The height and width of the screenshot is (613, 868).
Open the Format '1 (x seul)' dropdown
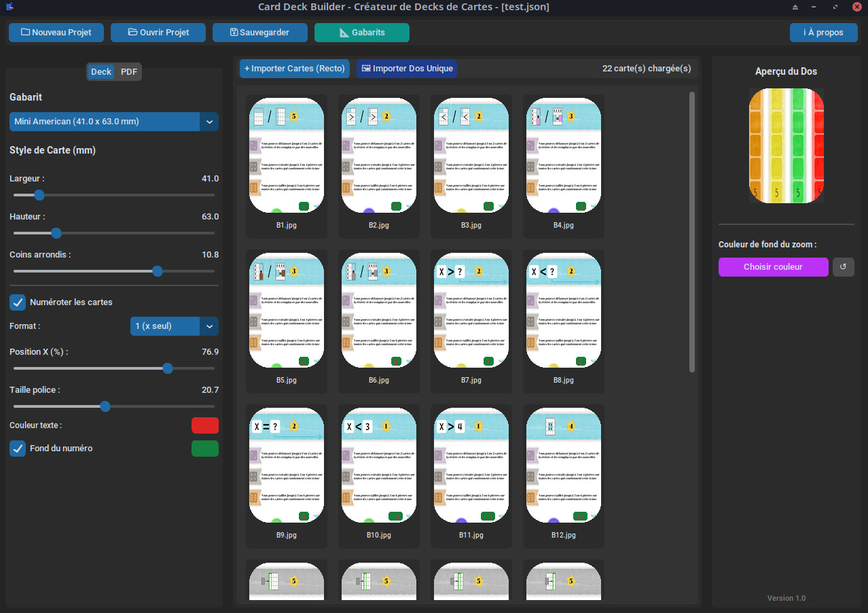[x=175, y=326]
